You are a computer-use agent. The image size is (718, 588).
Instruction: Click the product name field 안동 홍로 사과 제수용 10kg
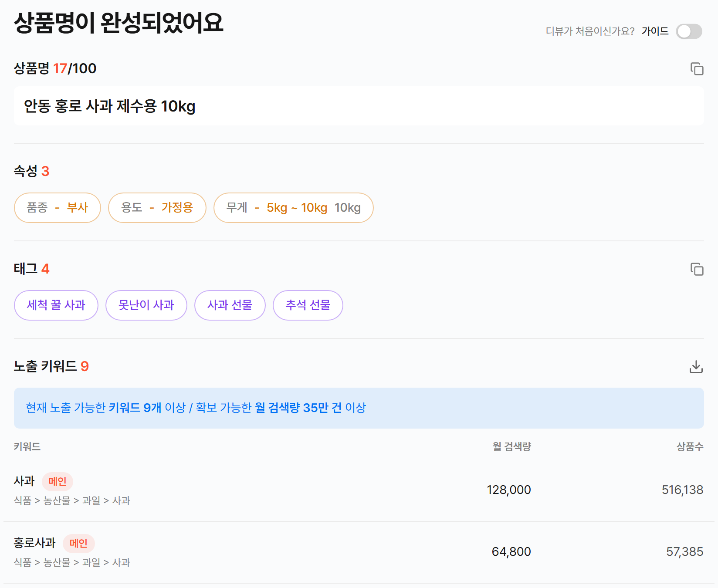pos(359,106)
